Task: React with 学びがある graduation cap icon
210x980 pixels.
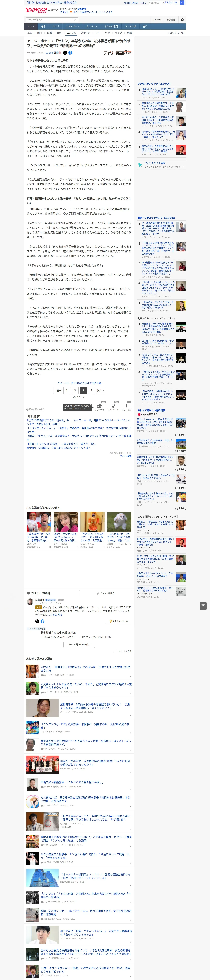Action: click(x=100, y=406)
